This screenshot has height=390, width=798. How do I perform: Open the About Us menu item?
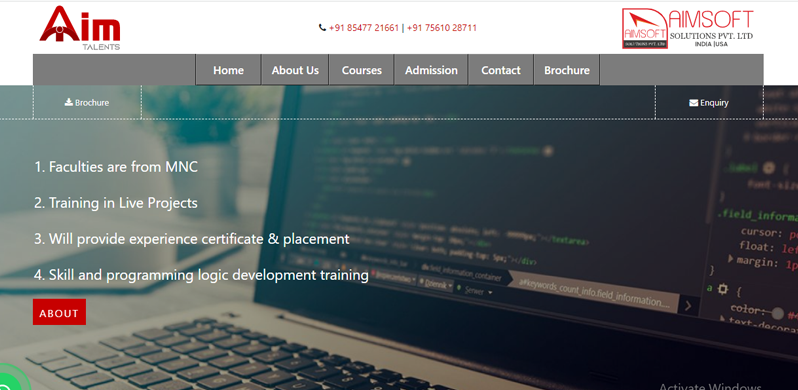pyautogui.click(x=295, y=70)
